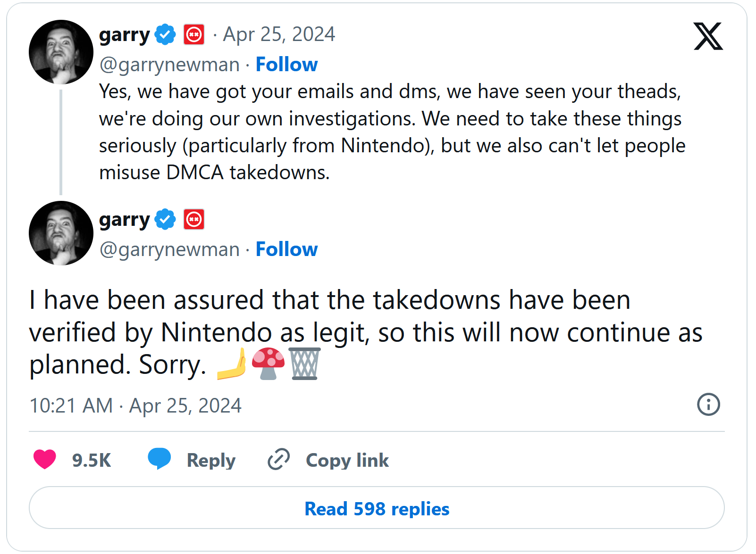
Task: Click the Copy link text label
Action: (347, 459)
